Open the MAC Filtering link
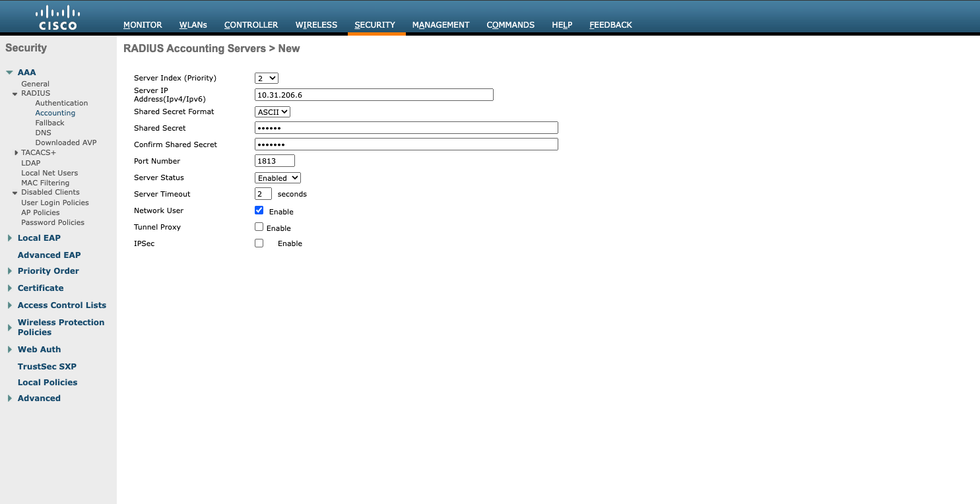Viewport: 980px width, 504px height. pos(45,183)
